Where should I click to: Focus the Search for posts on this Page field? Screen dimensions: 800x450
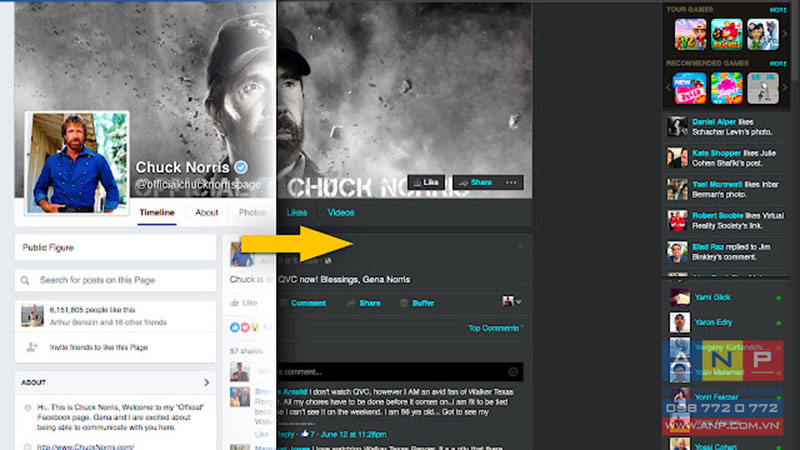[x=115, y=280]
